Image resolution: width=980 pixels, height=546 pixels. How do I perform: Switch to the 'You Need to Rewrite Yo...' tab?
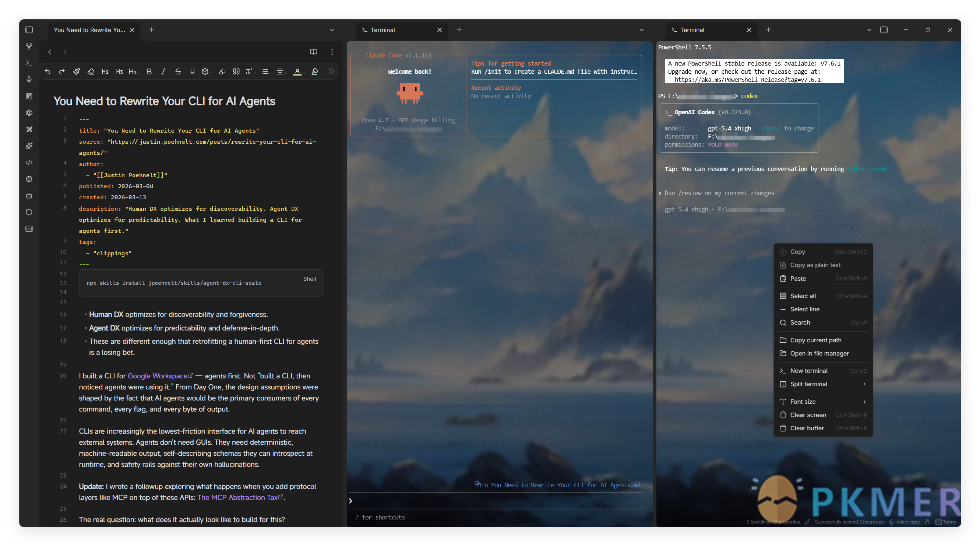coord(89,30)
